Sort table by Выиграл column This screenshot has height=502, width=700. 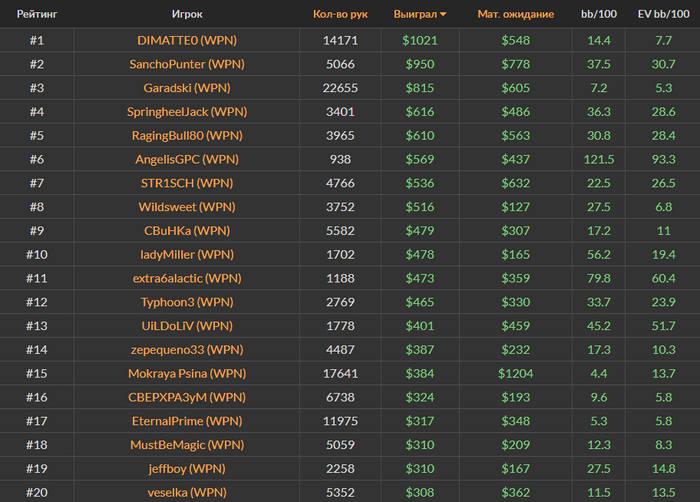click(416, 15)
